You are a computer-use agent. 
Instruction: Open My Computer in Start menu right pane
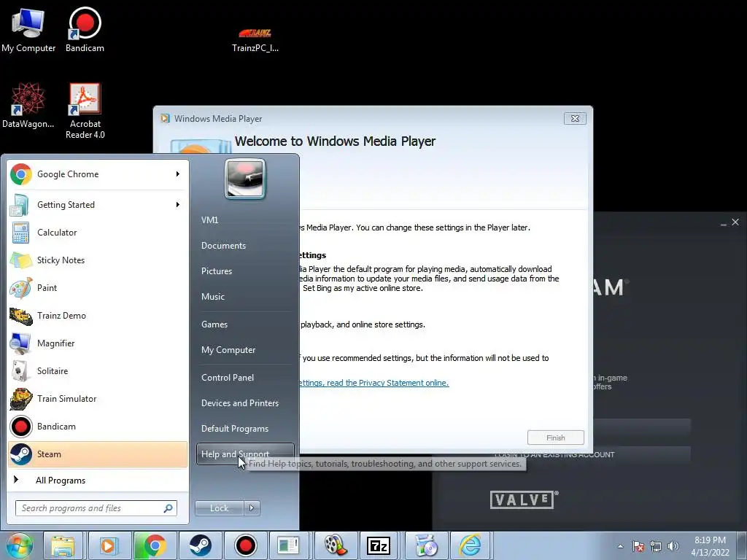click(245, 350)
